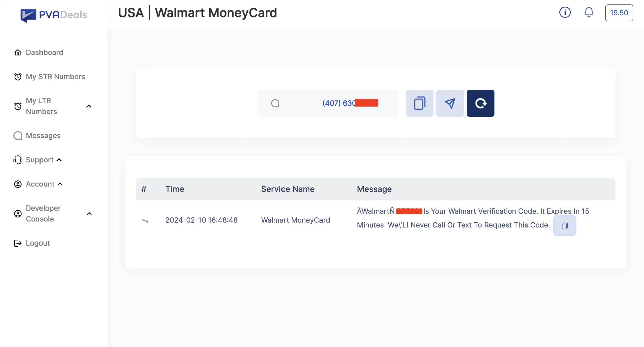Click the paper plane send button
Viewport: 644px width, 347px height.
click(450, 103)
